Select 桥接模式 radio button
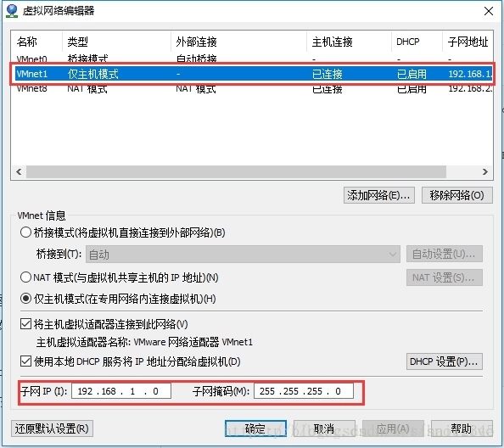The image size is (504, 448). [x=25, y=232]
